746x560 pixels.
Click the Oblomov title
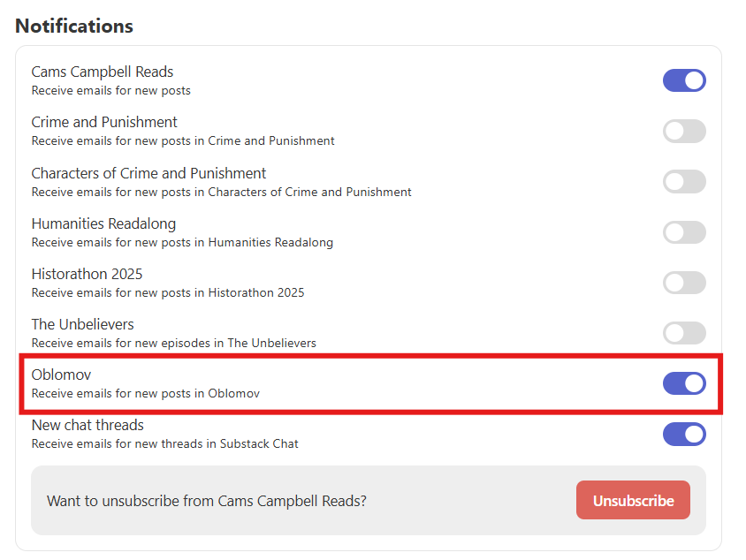click(61, 375)
